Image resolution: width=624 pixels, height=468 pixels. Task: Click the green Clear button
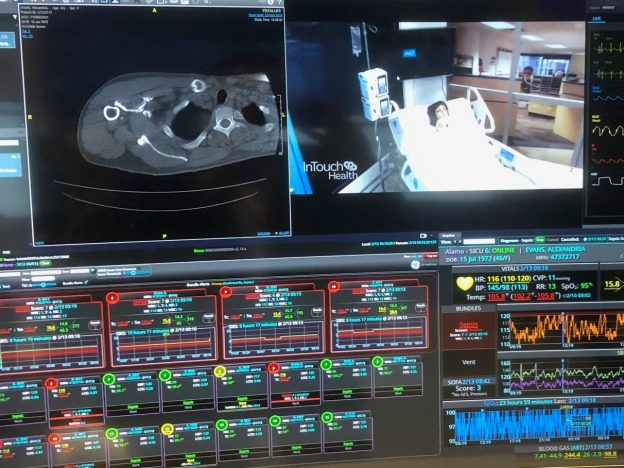click(45, 263)
